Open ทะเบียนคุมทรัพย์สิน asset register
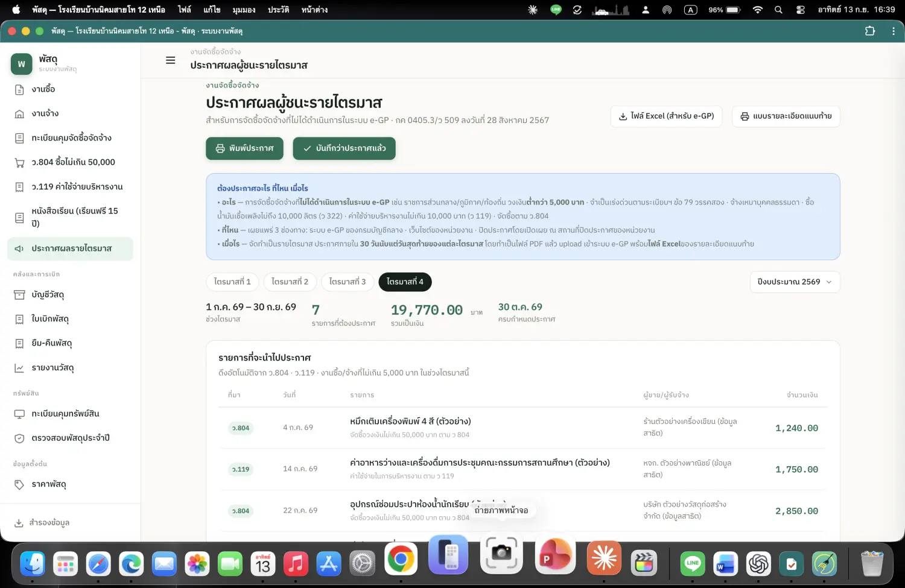Viewport: 905px width, 588px height. tap(71, 414)
